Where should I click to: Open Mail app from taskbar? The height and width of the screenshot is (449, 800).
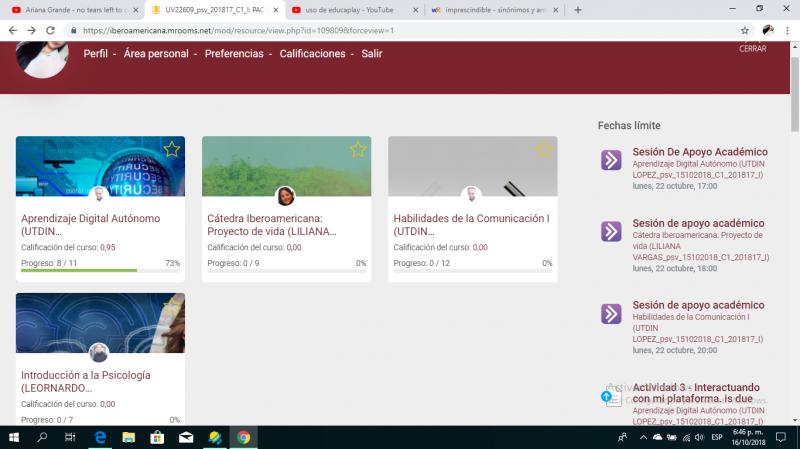[186, 437]
